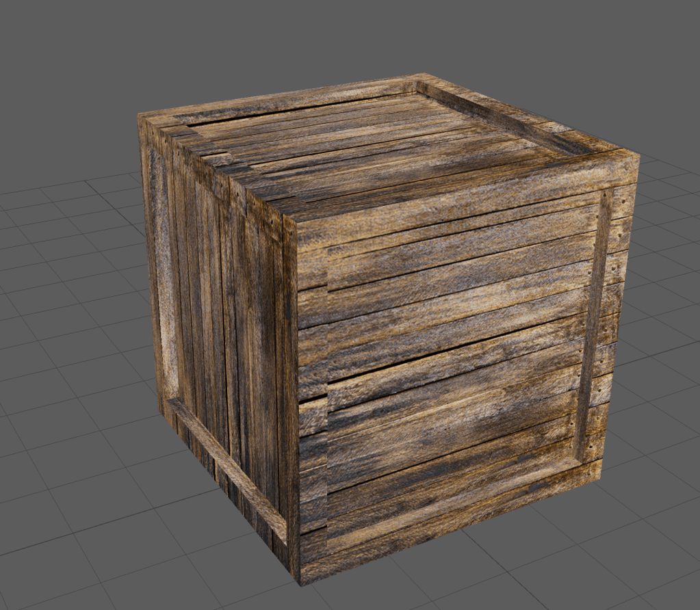This screenshot has height=610, width=700.
Task: Click the crate's left side with vertical planks
Action: coord(219,308)
